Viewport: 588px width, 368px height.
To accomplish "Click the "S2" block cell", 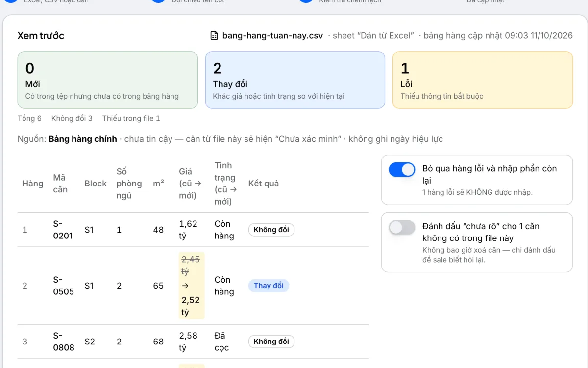I will tap(90, 342).
